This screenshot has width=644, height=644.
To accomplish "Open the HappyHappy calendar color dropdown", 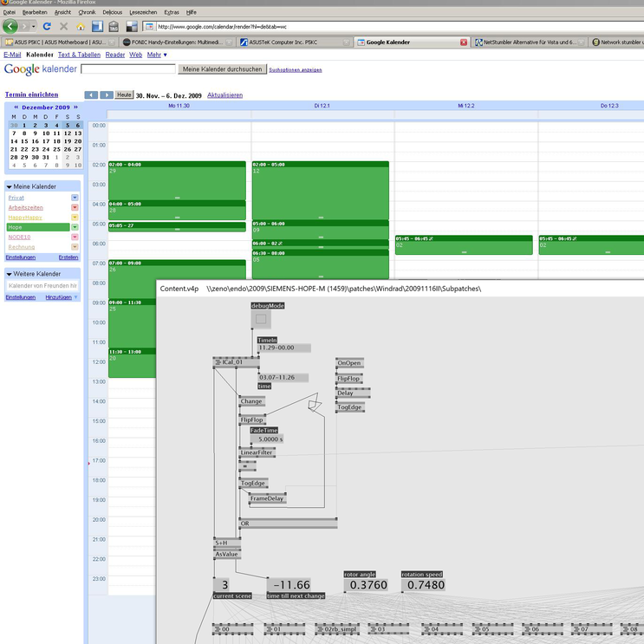I will 75,218.
